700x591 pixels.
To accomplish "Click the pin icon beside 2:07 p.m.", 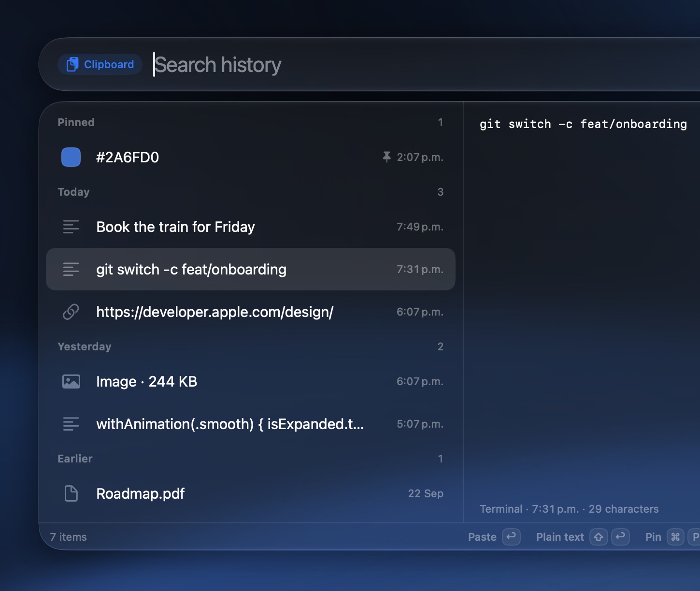I will (x=386, y=157).
